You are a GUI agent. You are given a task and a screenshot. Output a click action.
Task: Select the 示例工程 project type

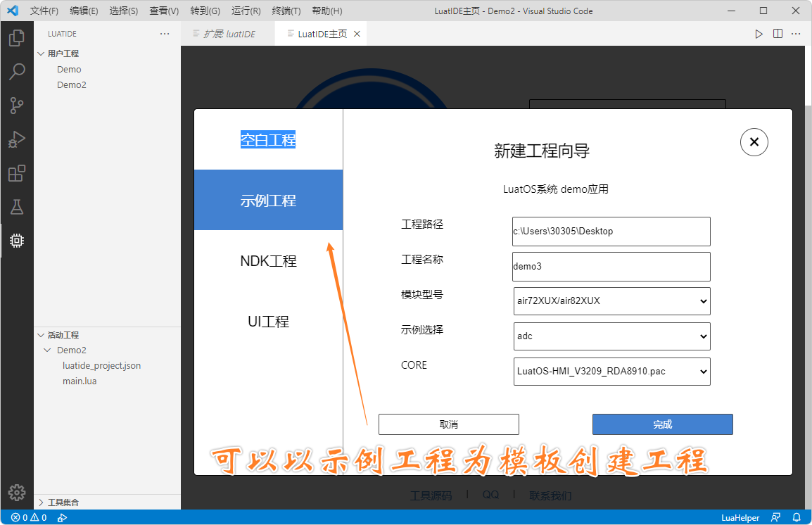[268, 200]
